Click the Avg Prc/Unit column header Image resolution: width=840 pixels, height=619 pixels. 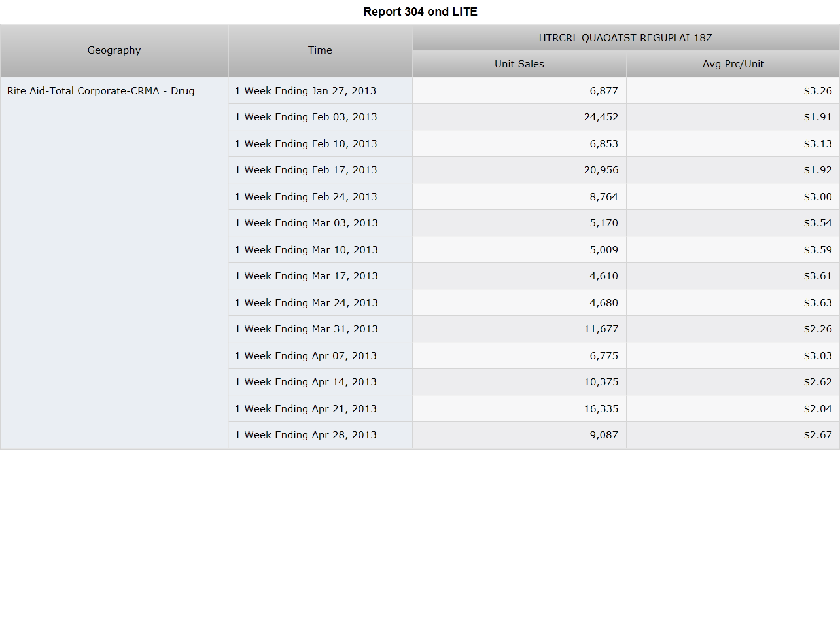(733, 64)
